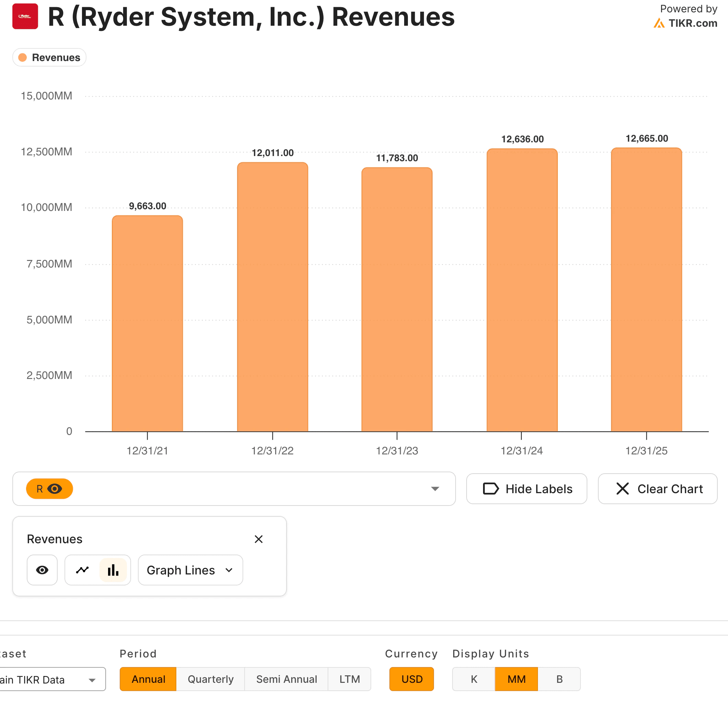Click the 12/31/24 revenue bar
The height and width of the screenshot is (701, 728).
[522, 290]
